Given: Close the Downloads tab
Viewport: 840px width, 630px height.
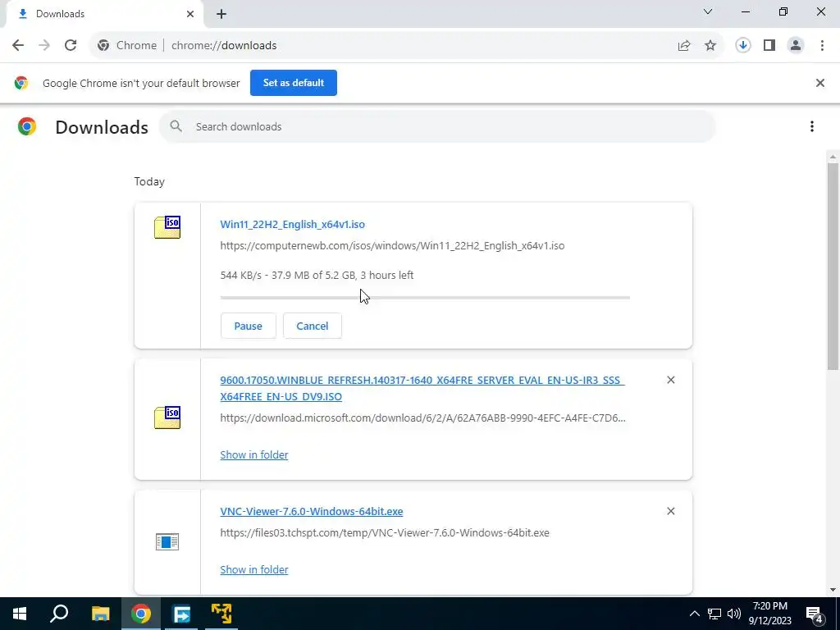Looking at the screenshot, I should 190,14.
